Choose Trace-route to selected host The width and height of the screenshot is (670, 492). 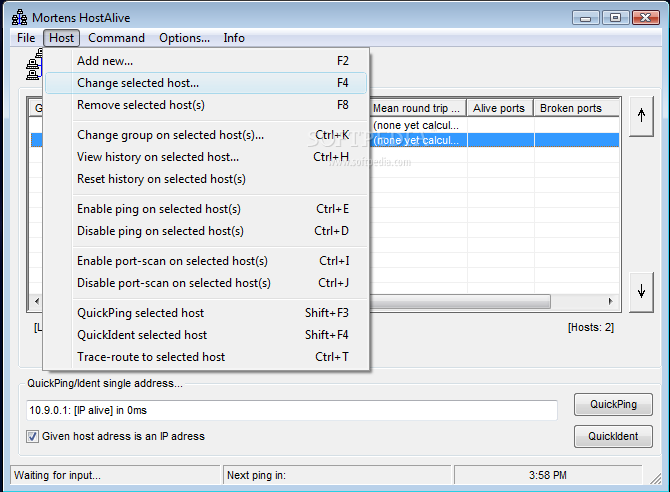click(206, 357)
